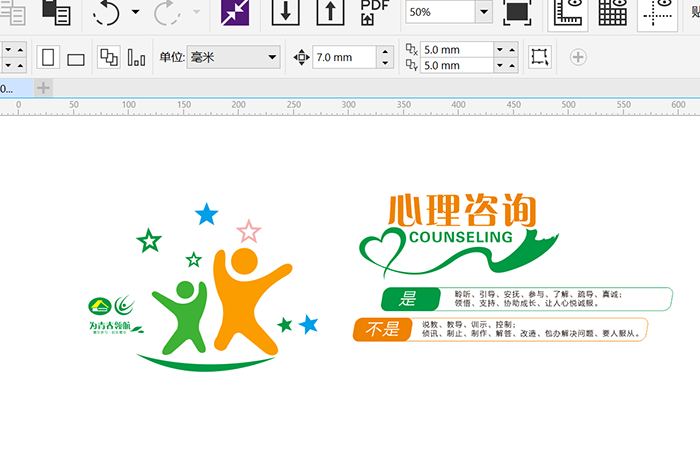Image resolution: width=700 pixels, height=452 pixels.
Task: Select the text line starting with 聆听、引导
Action: tap(538, 294)
